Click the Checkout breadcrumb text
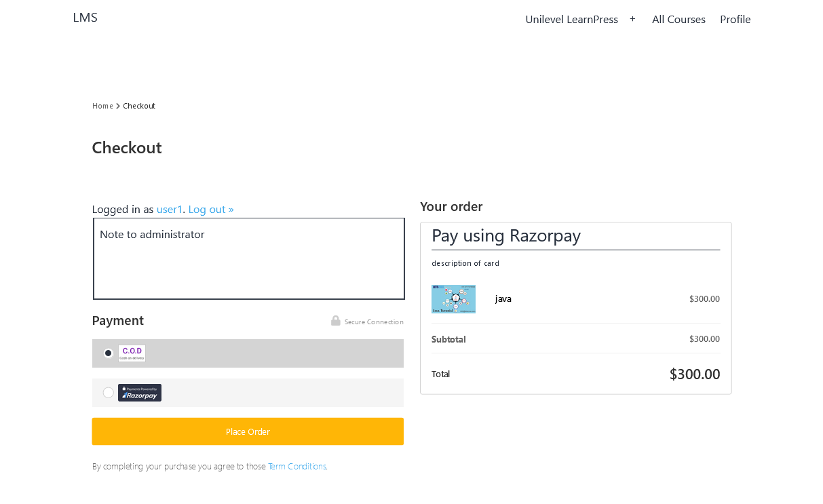This screenshot has width=823, height=504. point(139,106)
